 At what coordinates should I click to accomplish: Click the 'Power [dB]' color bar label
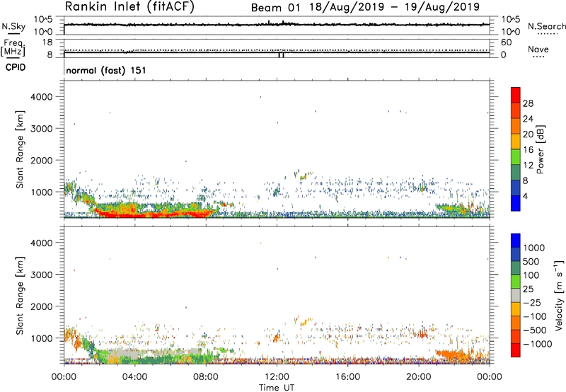(x=541, y=149)
